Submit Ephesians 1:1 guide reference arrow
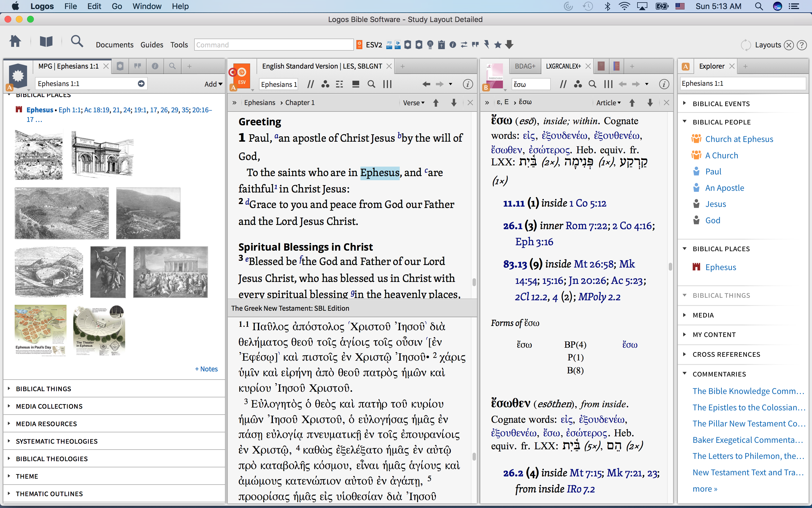The image size is (812, 508). tap(141, 84)
